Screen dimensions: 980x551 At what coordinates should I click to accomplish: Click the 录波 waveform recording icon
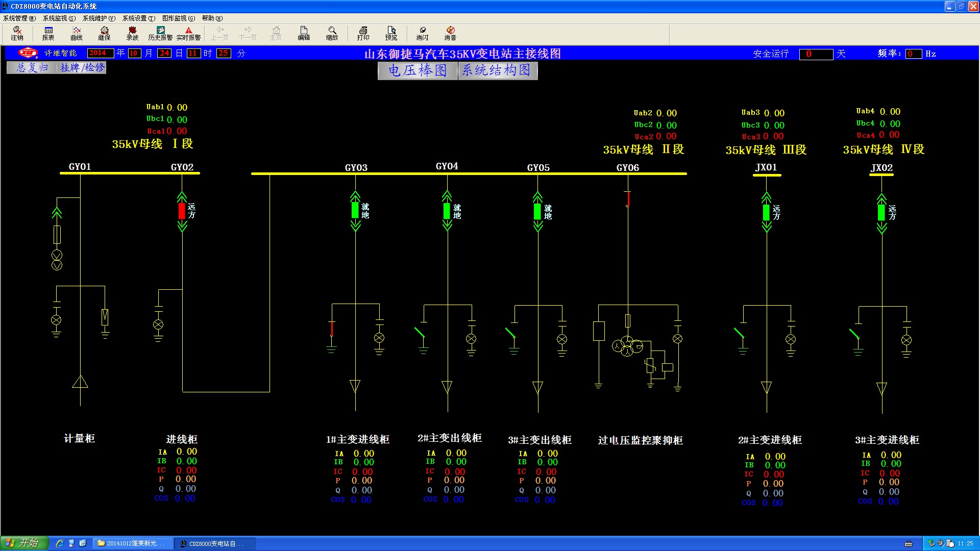(132, 33)
